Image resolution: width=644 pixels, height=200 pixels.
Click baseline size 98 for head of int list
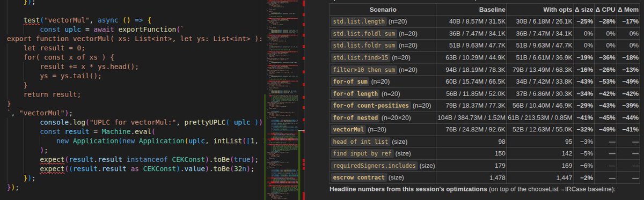coord(501,141)
